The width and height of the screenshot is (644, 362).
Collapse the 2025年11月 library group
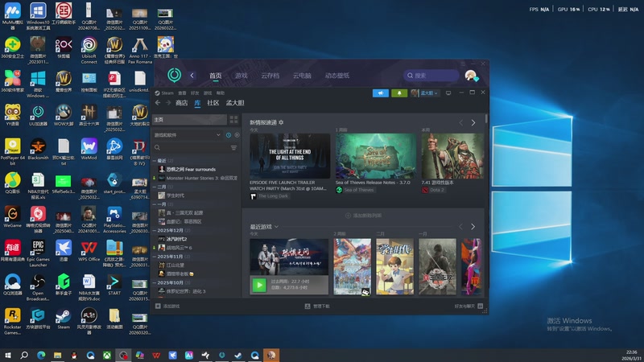(155, 256)
